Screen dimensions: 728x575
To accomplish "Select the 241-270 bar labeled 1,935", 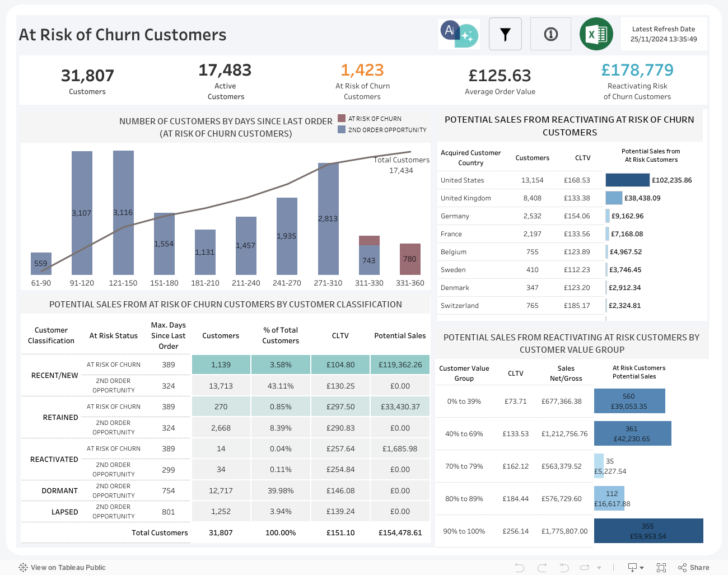I will [287, 236].
